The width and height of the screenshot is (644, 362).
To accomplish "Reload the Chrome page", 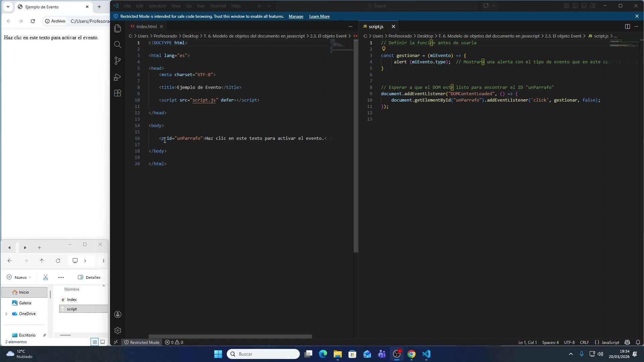I will [x=33, y=21].
